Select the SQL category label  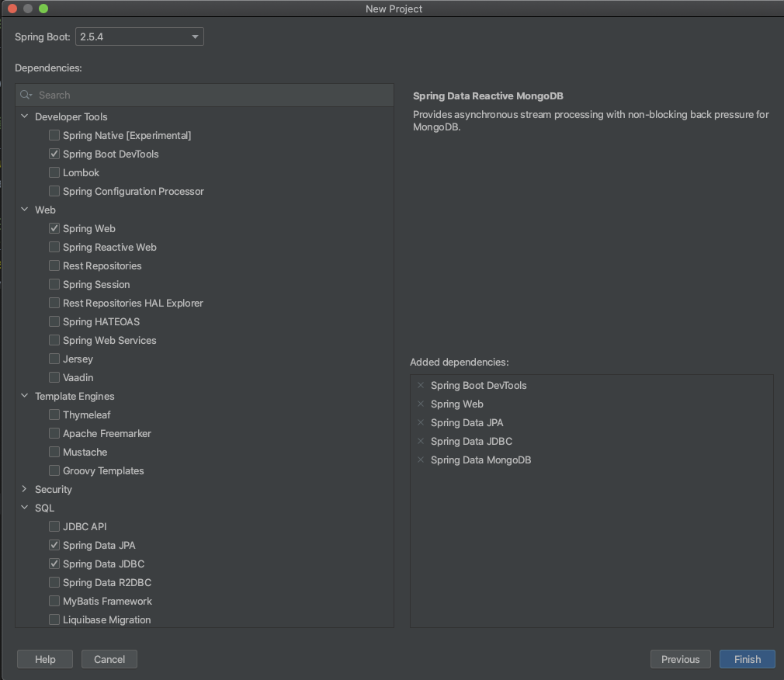[x=44, y=508]
